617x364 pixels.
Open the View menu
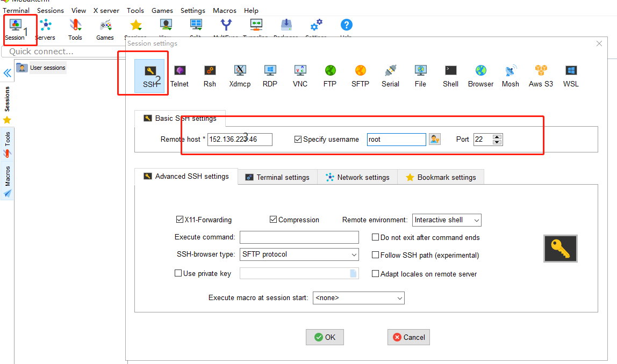tap(78, 11)
